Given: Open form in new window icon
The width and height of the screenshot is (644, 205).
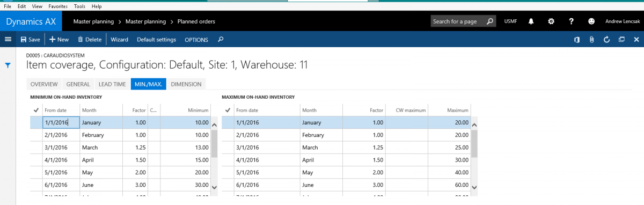Looking at the screenshot, I should tap(621, 39).
